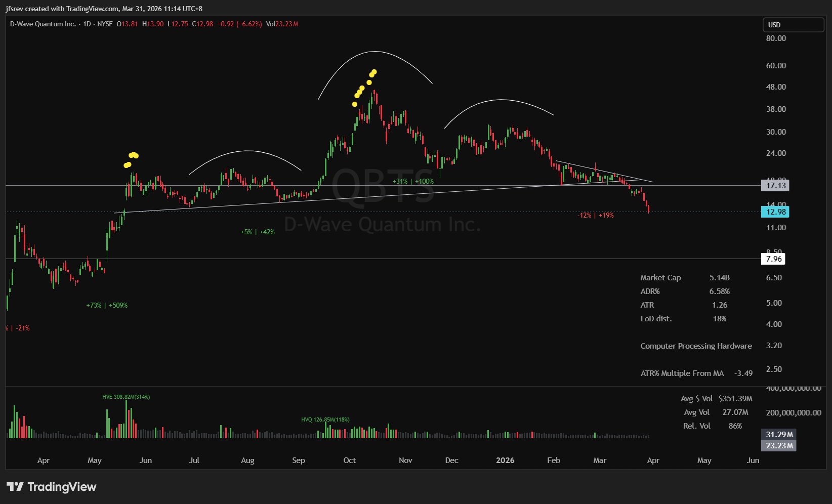This screenshot has height=504, width=832.
Task: Click the HVQ 126.85M(118%) volume label
Action: tap(325, 420)
